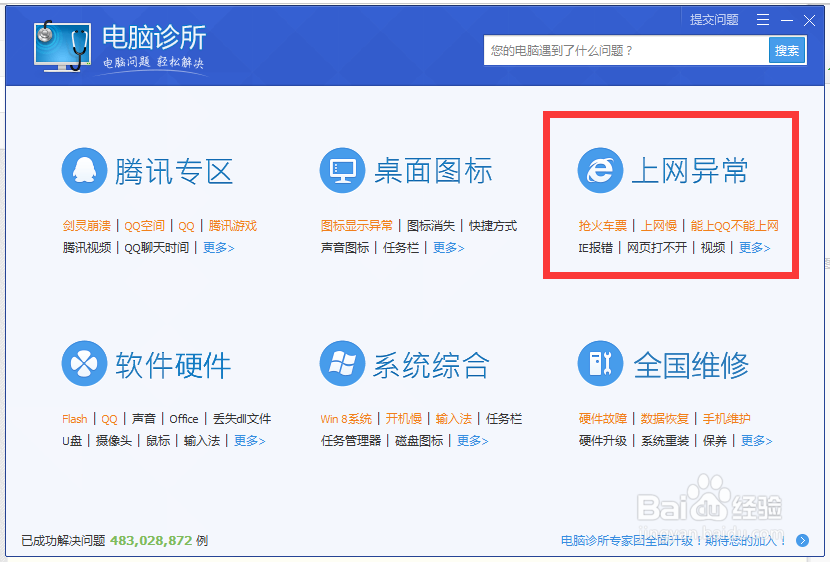Viewport: 830px width, 562px height.
Task: Click the solved count 483,028,872
Action: point(151,540)
